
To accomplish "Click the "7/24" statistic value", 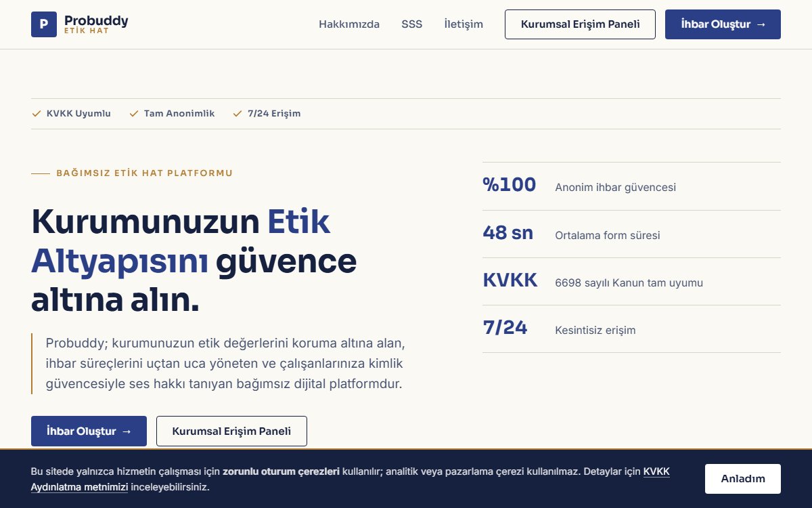I will pos(505,328).
